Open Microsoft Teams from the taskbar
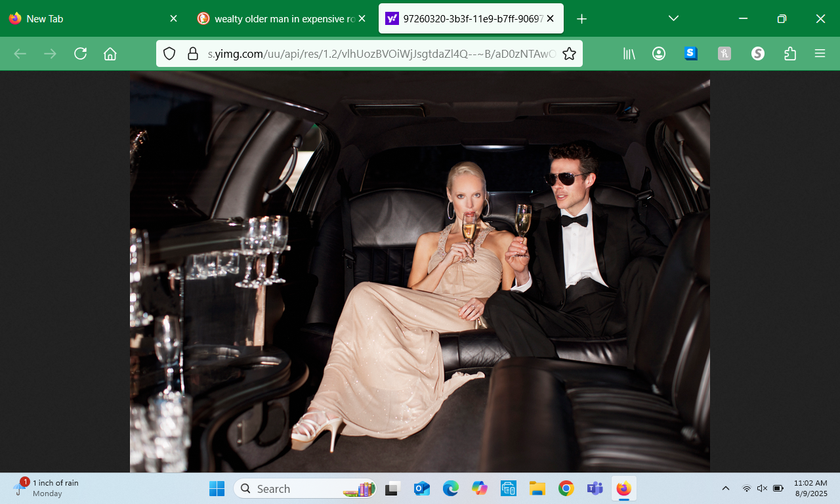 (595, 489)
